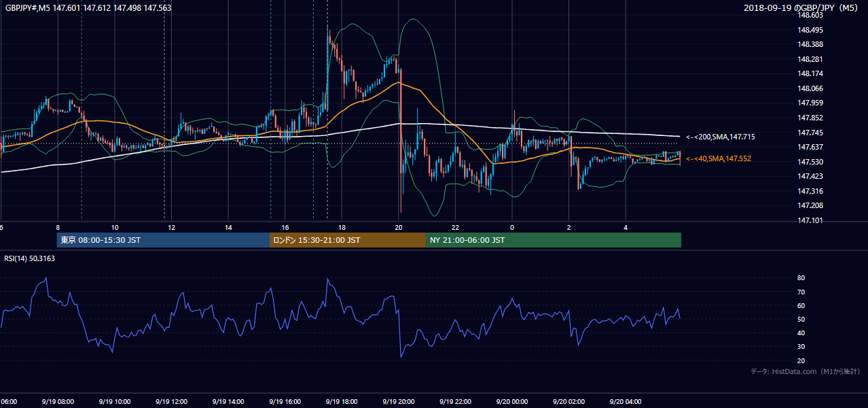Click bottom time label 9/19 14:00

click(x=229, y=401)
